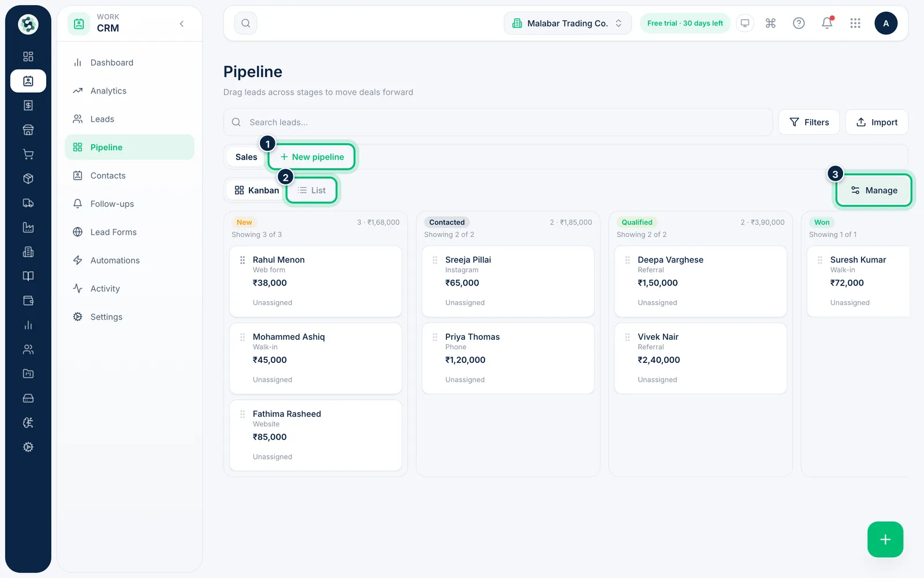924x578 pixels.
Task: Go to Dashboard in sidebar
Action: click(x=129, y=62)
